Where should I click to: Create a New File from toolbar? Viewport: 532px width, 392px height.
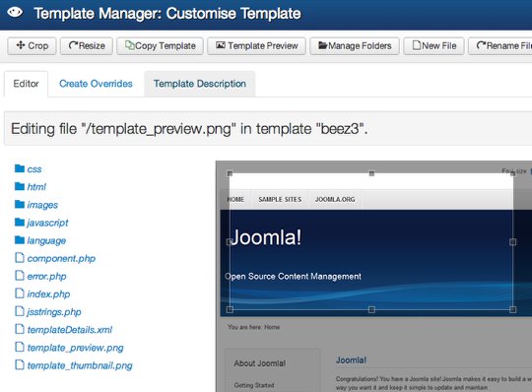433,45
